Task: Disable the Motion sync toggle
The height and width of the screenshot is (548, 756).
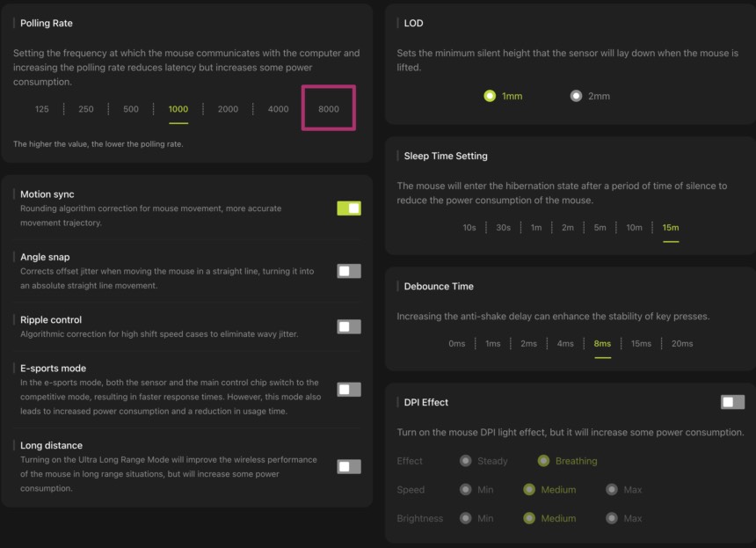Action: [x=348, y=208]
